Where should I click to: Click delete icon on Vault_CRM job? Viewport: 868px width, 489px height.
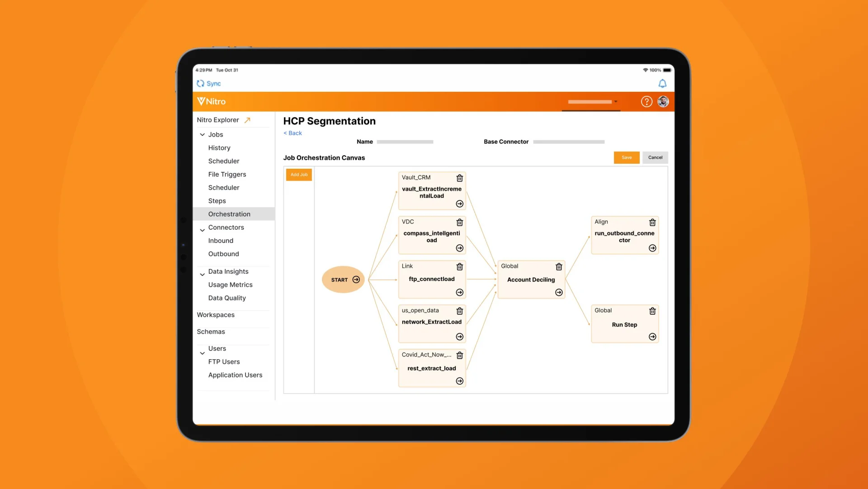pos(459,178)
